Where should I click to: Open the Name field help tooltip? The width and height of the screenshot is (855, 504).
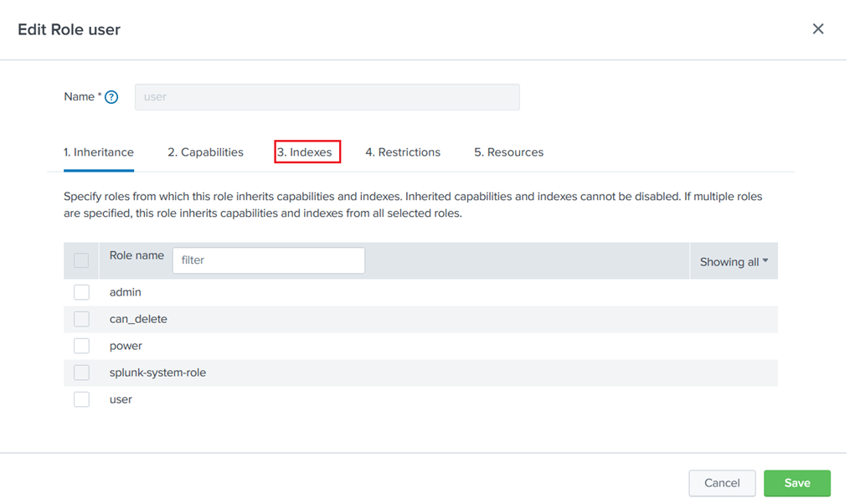(111, 96)
